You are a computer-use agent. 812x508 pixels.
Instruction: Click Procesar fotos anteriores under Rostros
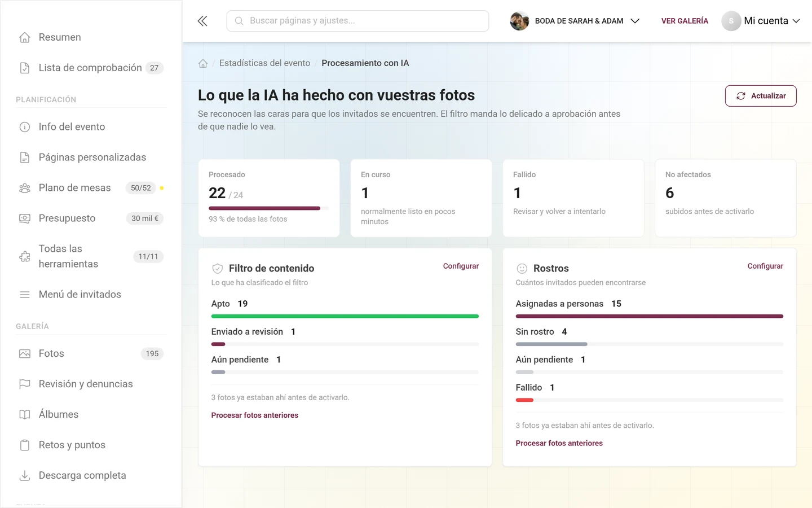click(559, 444)
